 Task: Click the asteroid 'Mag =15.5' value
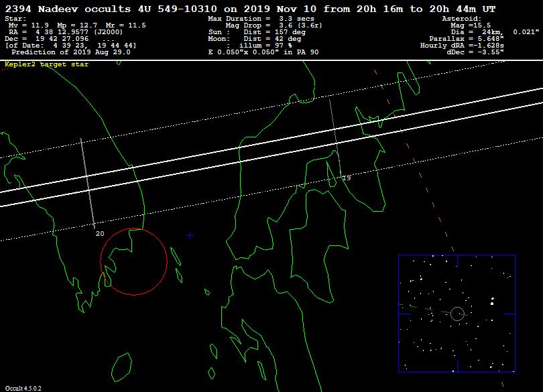[x=471, y=25]
